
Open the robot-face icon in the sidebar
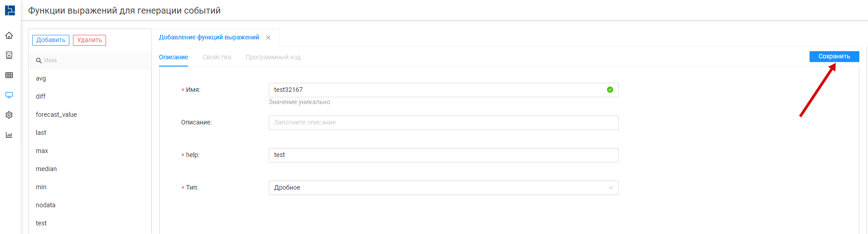pos(9,55)
